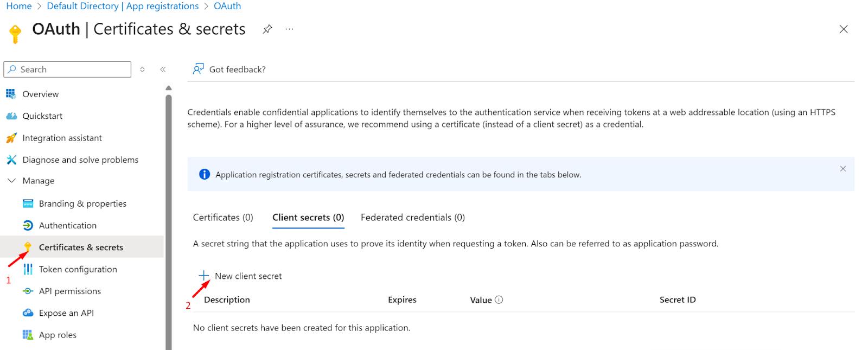Click the large yellow key icon in title
Image resolution: width=868 pixels, height=350 pixels.
16,34
